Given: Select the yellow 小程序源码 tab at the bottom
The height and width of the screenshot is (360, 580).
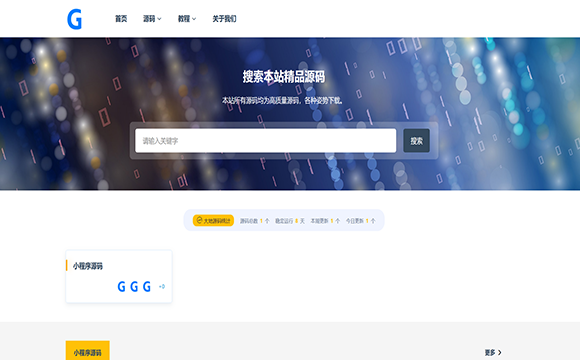Looking at the screenshot, I should pyautogui.click(x=88, y=350).
